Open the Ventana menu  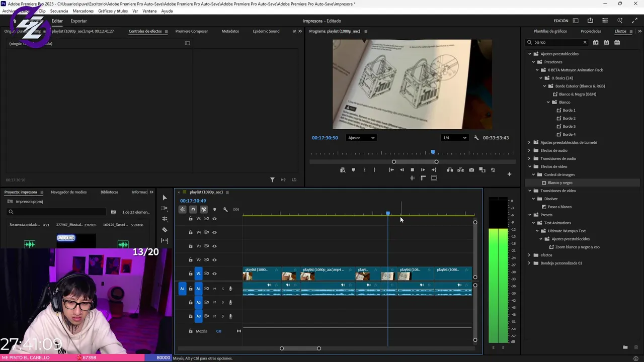point(149,11)
